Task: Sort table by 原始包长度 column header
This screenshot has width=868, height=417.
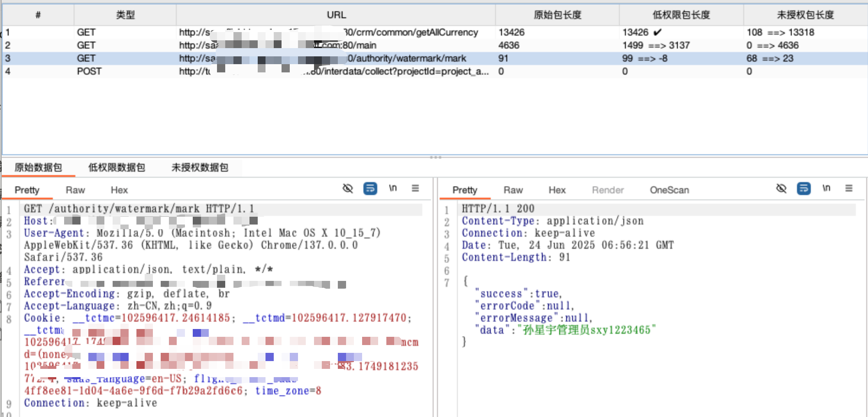Action: point(557,15)
